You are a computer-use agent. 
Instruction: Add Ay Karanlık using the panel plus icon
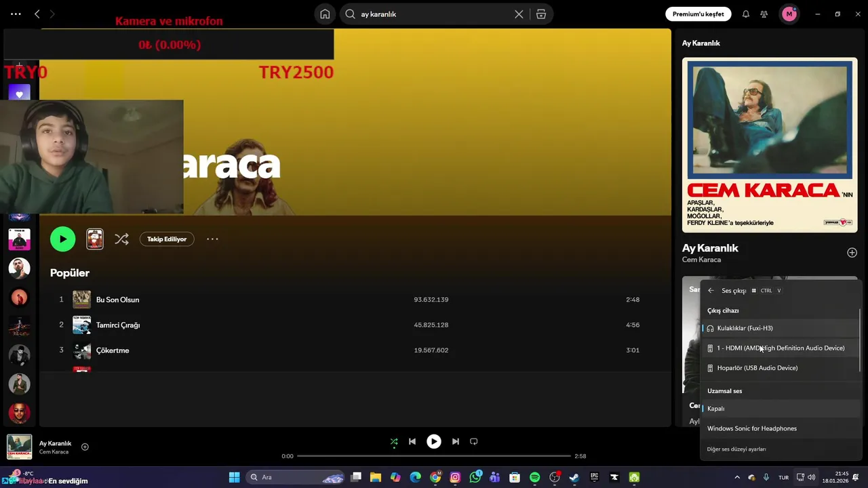pyautogui.click(x=852, y=252)
